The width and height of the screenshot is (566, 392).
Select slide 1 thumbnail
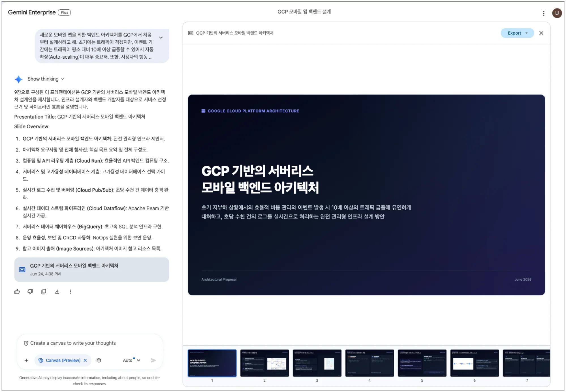tap(212, 363)
